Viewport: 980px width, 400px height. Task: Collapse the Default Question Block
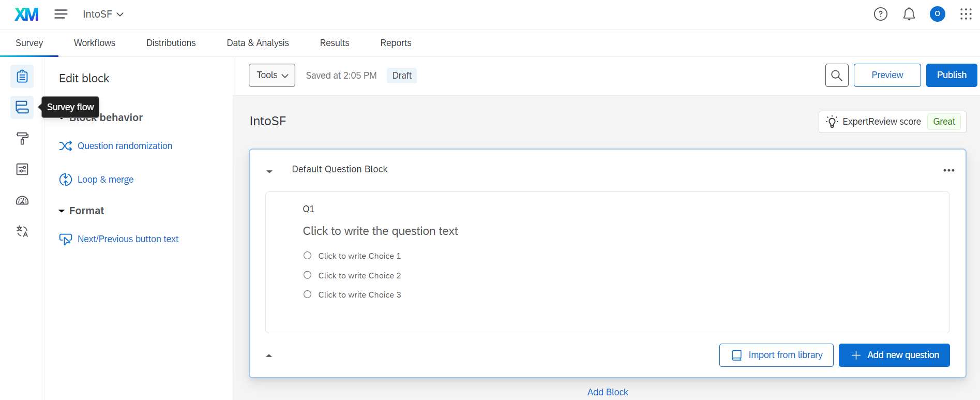point(269,171)
